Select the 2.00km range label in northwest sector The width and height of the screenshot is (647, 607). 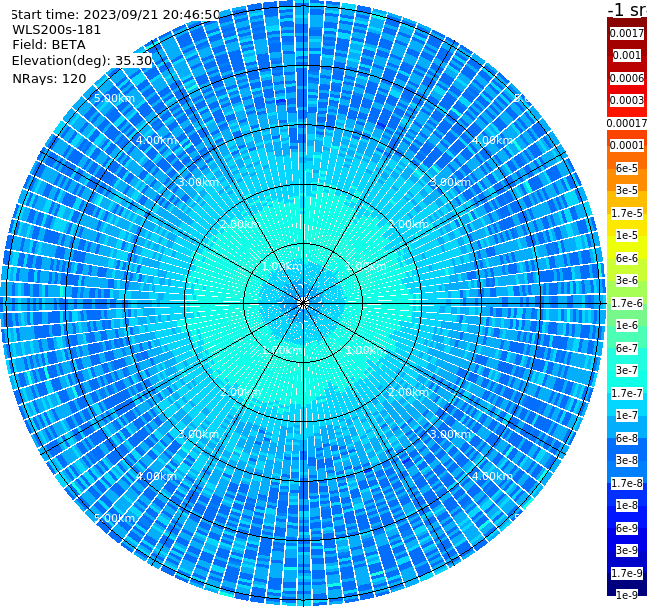tap(241, 224)
